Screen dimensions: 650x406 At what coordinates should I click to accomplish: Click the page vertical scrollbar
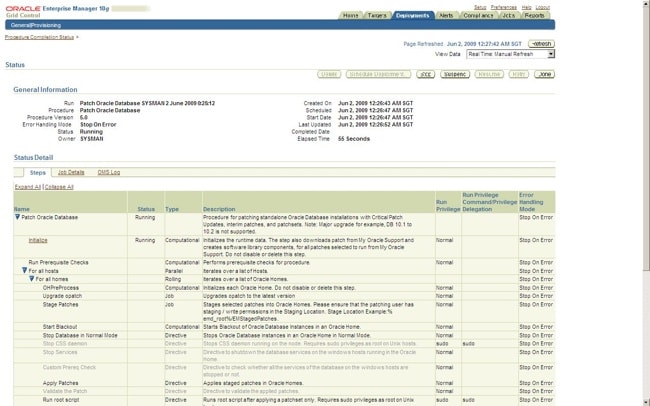click(646, 203)
